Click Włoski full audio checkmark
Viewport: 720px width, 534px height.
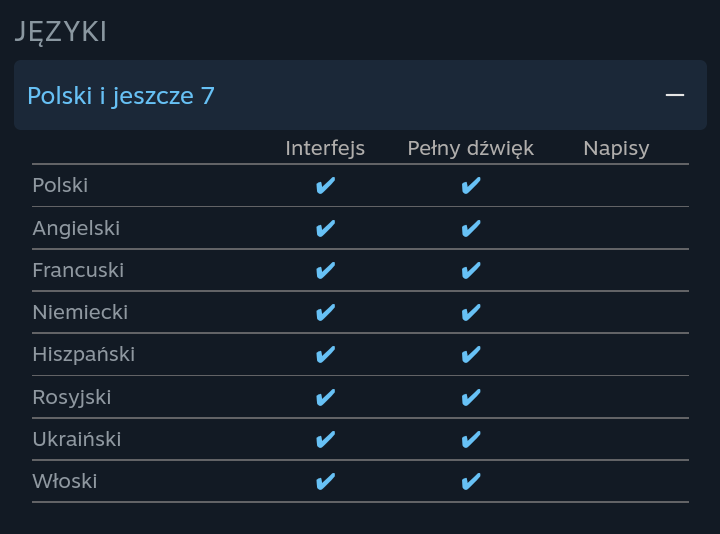(471, 482)
